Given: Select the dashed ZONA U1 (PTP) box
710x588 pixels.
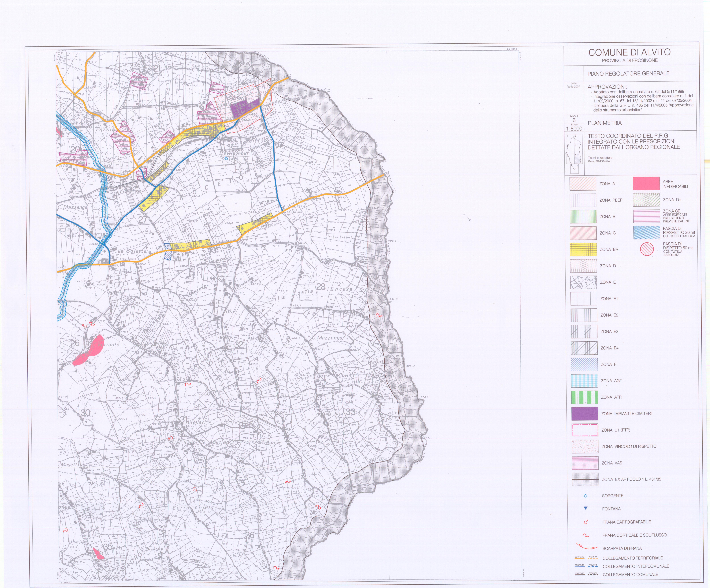Looking at the screenshot, I should 585,430.
